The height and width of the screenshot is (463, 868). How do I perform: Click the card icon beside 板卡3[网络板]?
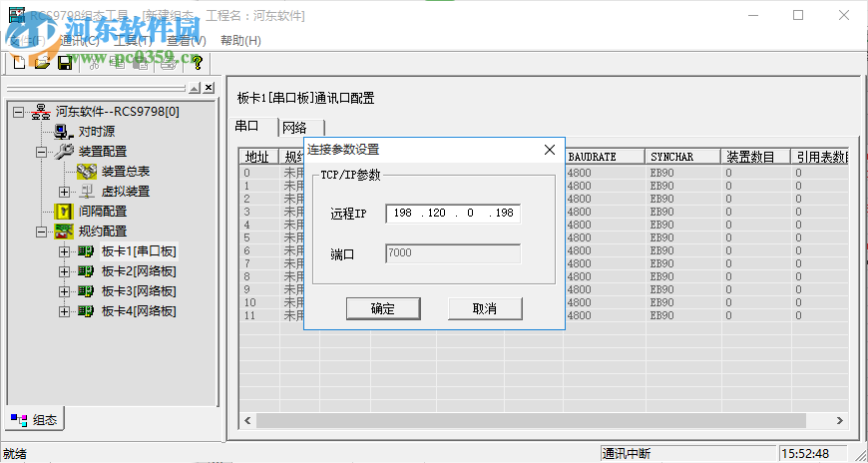pos(86,291)
